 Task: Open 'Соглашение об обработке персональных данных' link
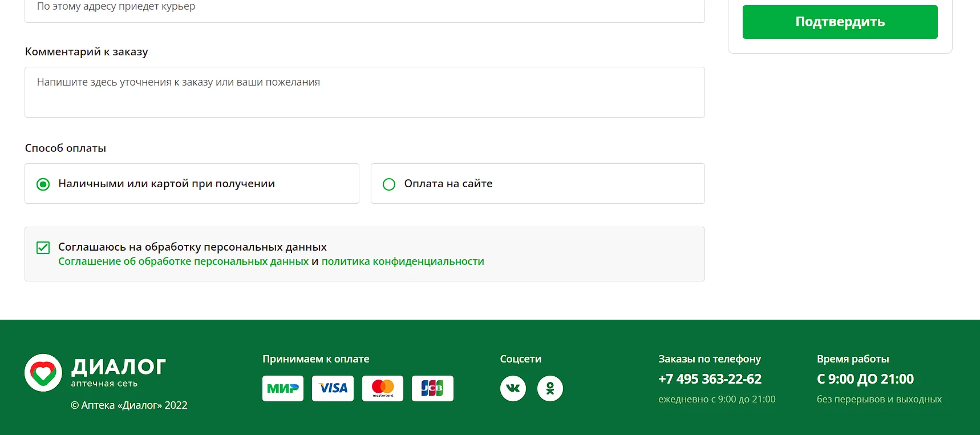pyautogui.click(x=183, y=261)
